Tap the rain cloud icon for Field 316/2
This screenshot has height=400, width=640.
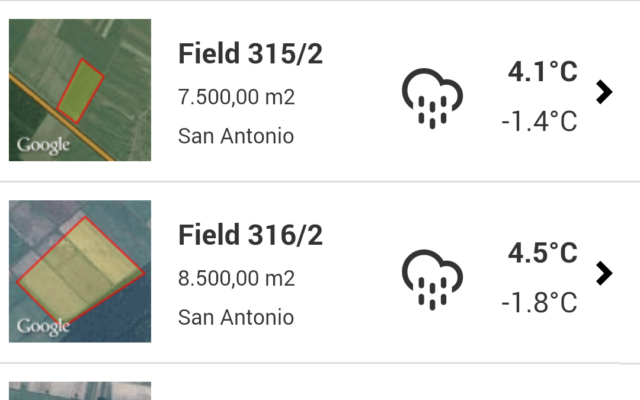coord(432,280)
